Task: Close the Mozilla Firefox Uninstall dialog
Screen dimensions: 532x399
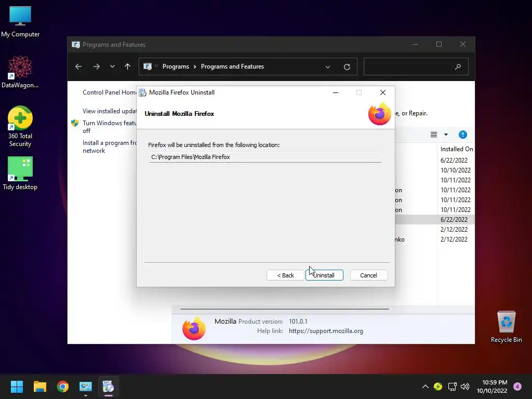Action: tap(383, 92)
